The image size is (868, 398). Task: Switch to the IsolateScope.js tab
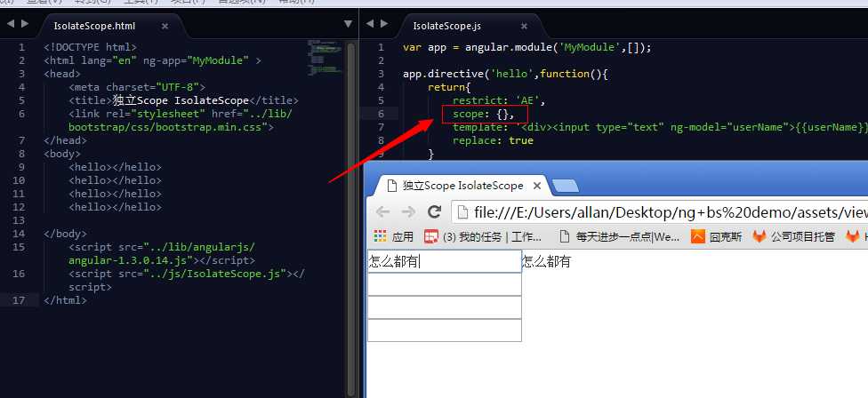[447, 26]
